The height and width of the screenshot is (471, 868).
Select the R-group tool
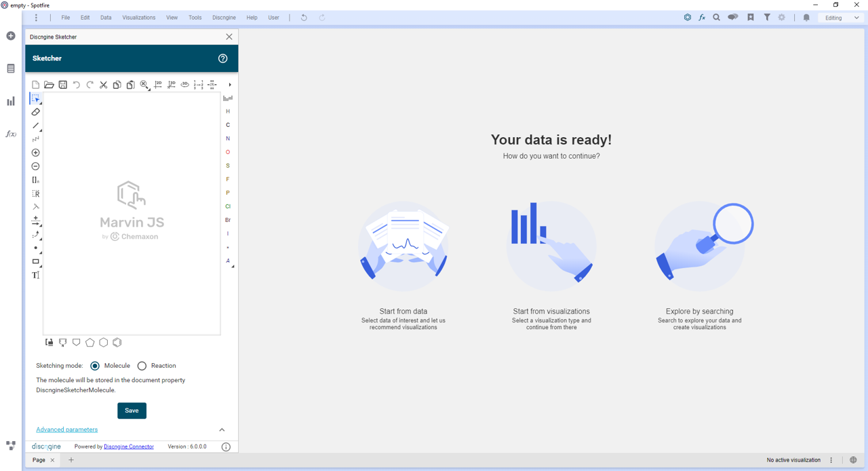36,193
